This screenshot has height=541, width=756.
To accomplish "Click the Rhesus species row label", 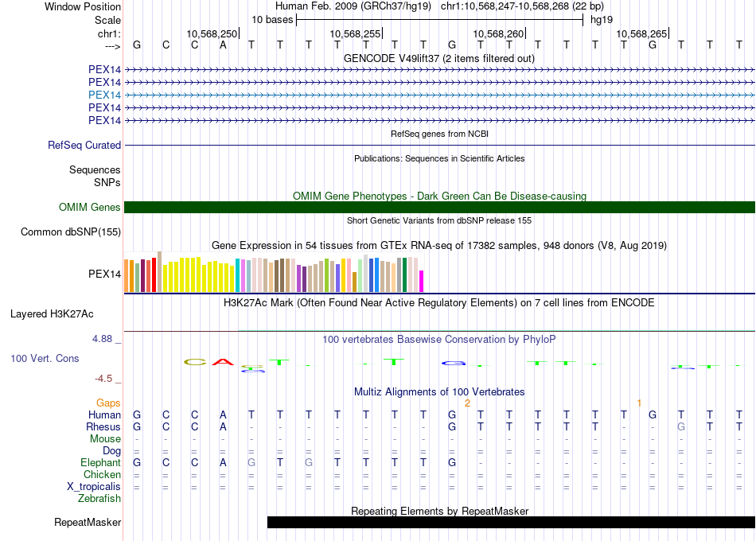I will 103,427.
